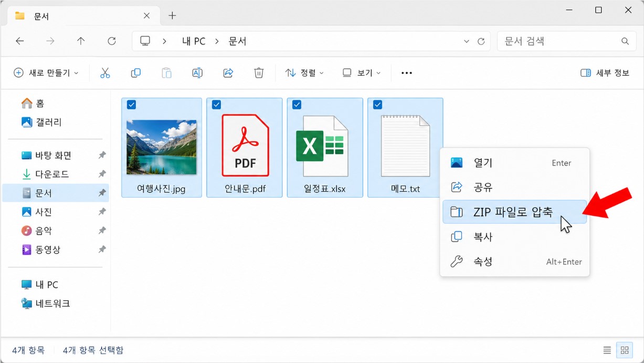644x363 pixels.
Task: Click the Paste clipboard icon in toolbar
Action: pyautogui.click(x=166, y=73)
